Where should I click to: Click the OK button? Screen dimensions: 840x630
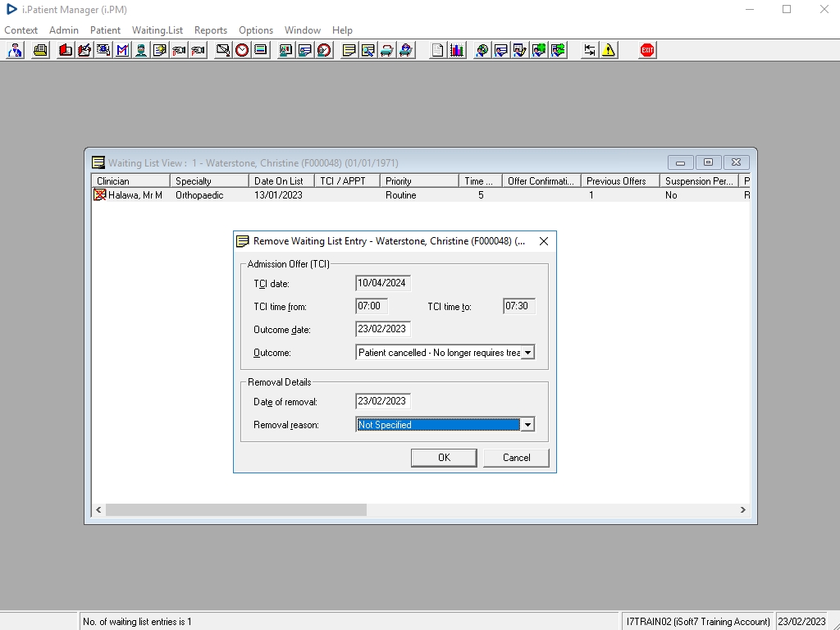point(444,458)
